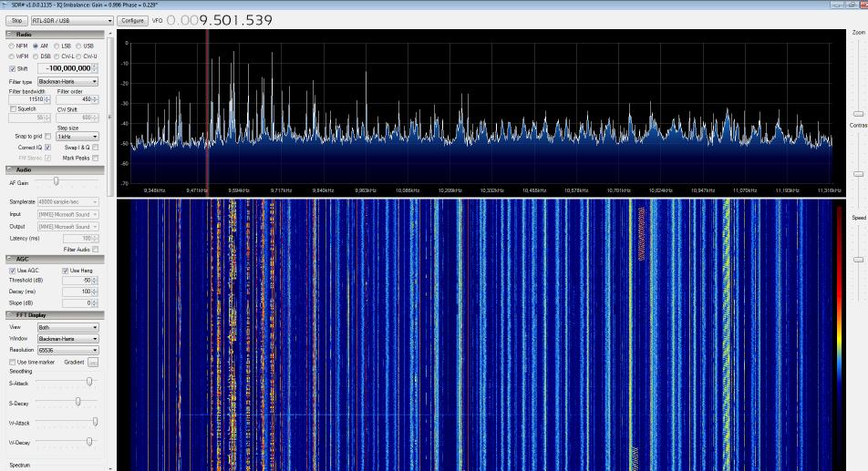Collapse the FFT Display panel header
The height and width of the screenshot is (471, 868).
(x=55, y=315)
